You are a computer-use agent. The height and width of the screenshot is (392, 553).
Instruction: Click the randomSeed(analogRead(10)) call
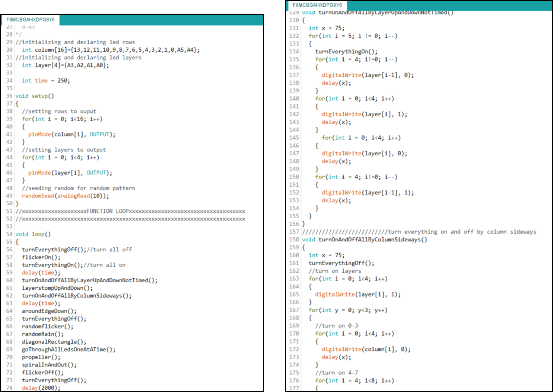(65, 196)
